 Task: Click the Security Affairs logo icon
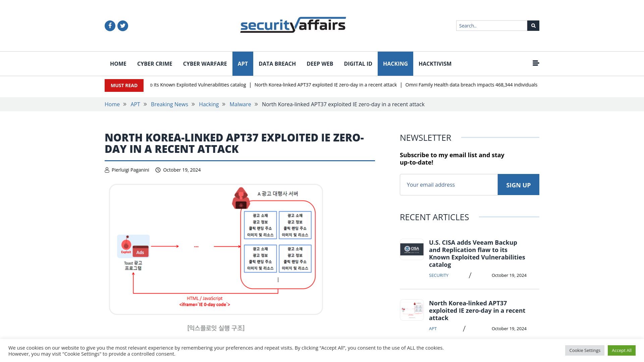293,25
